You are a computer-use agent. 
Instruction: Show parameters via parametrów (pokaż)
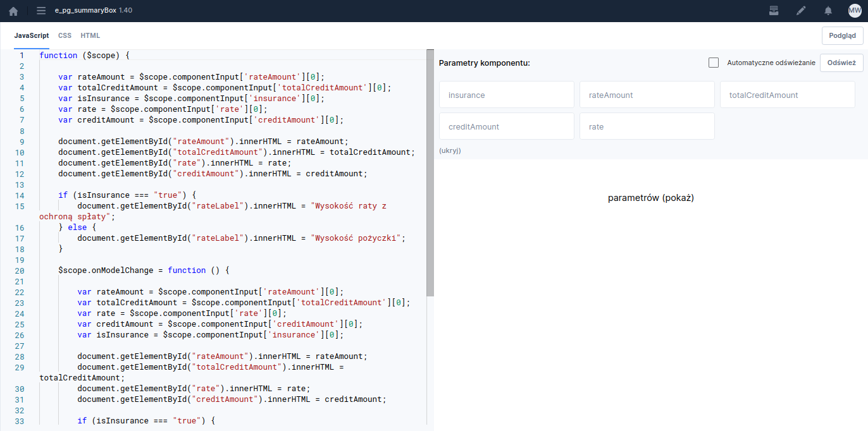click(651, 198)
